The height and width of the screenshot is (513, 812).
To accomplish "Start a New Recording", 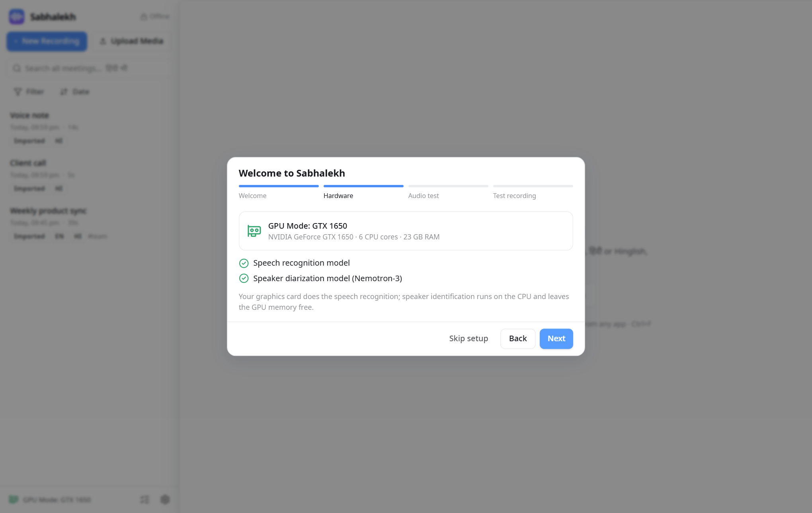I will (47, 41).
